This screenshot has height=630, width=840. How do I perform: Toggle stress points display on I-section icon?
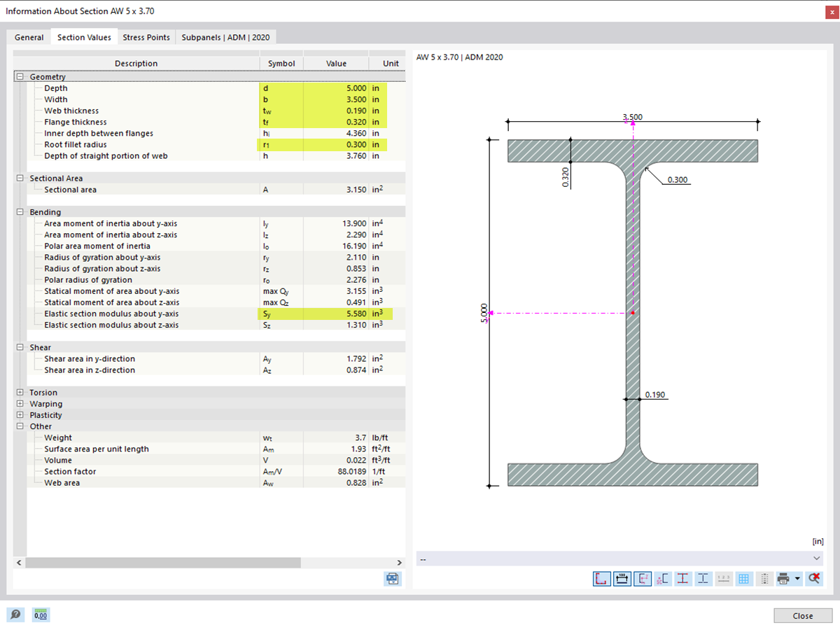click(682, 579)
